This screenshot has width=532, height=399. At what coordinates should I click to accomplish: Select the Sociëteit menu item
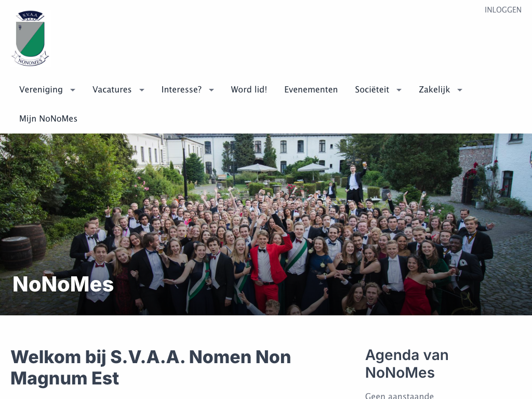[x=372, y=89]
